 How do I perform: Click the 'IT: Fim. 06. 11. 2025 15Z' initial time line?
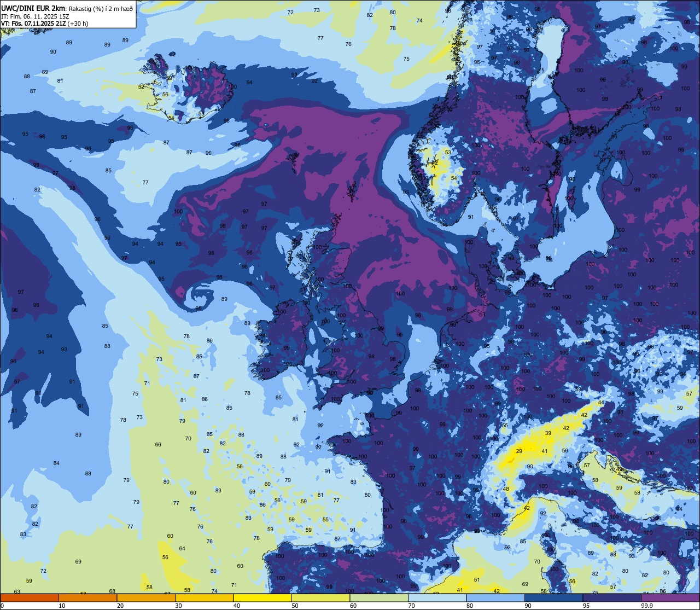35,16
